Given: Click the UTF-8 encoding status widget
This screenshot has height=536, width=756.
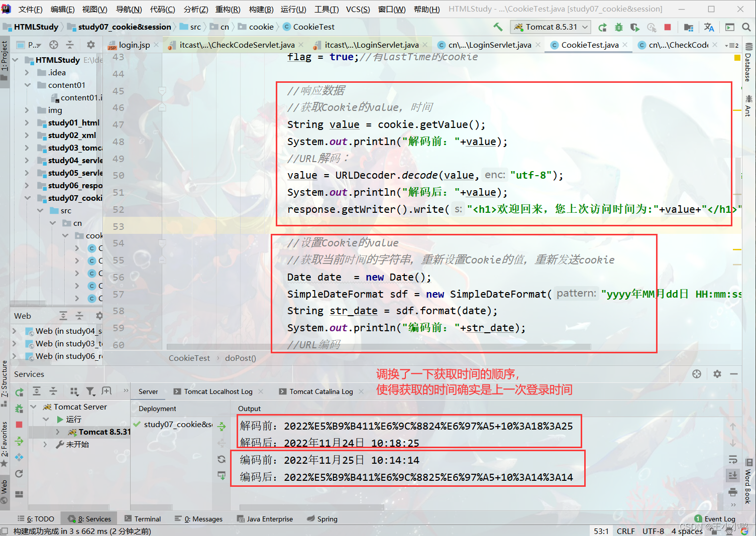Looking at the screenshot, I should coord(653,531).
